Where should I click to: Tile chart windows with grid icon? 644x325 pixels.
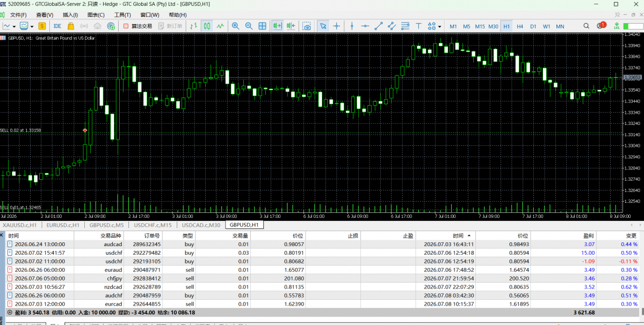[x=262, y=26]
